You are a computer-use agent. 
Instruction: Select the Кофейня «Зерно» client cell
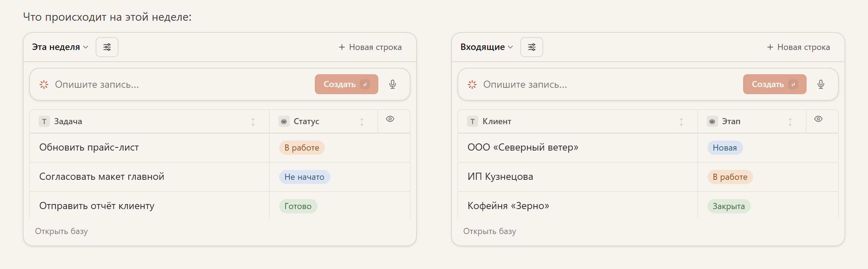578,205
